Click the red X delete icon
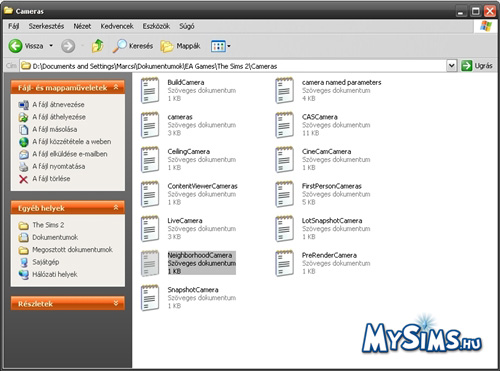 (23, 179)
